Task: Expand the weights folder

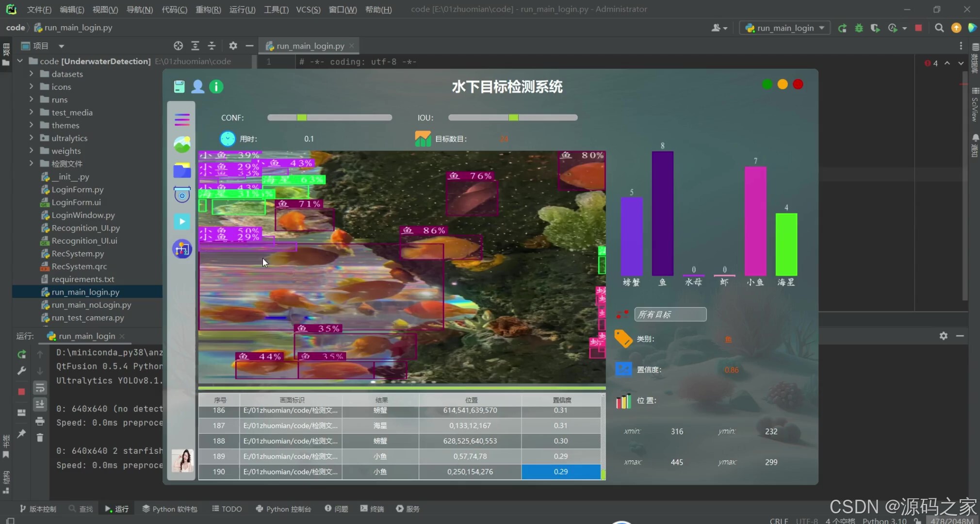Action: pos(31,151)
